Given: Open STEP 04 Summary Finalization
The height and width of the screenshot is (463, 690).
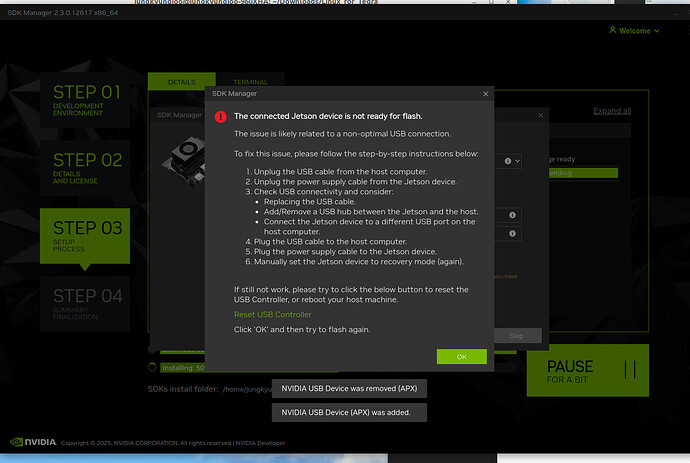Looking at the screenshot, I should [85, 304].
